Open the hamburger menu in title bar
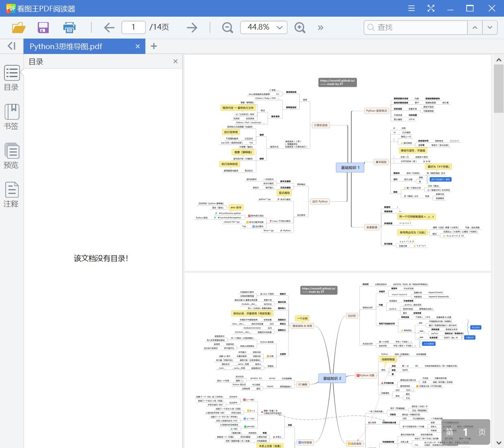The width and height of the screenshot is (504, 448). point(411,9)
